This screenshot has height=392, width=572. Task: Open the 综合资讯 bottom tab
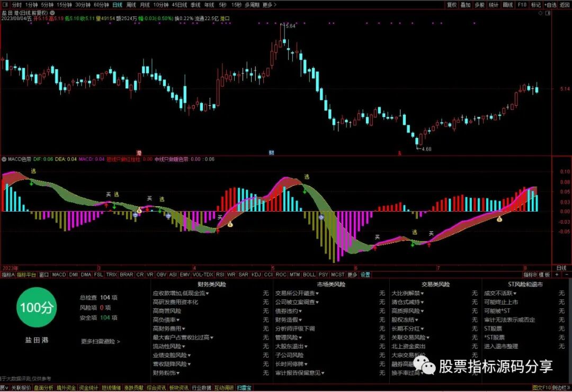156,388
